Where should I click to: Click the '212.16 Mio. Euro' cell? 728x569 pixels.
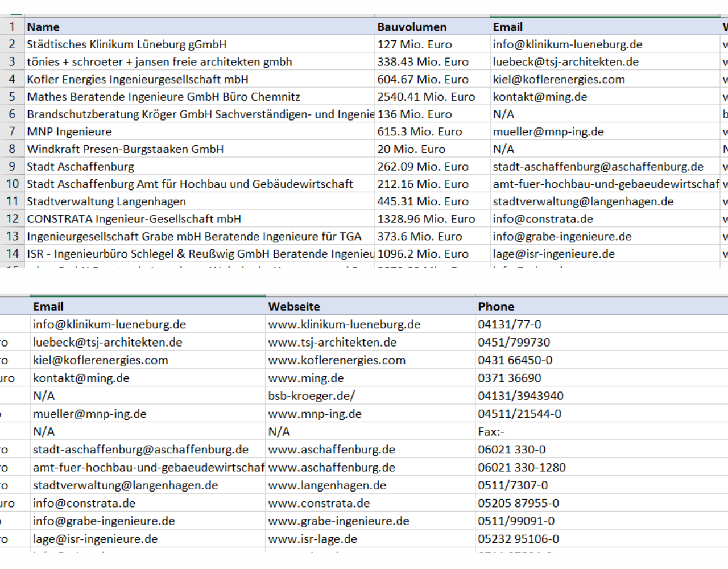tap(433, 184)
